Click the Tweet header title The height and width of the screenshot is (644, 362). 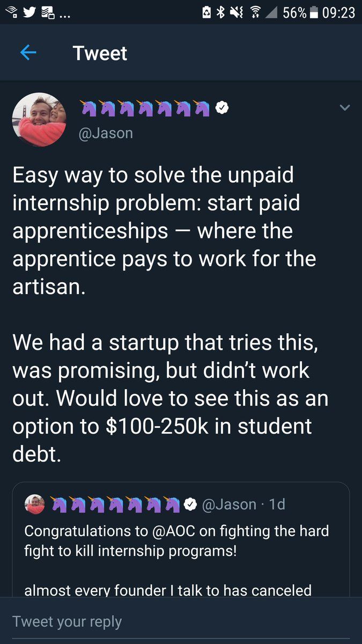coord(100,53)
